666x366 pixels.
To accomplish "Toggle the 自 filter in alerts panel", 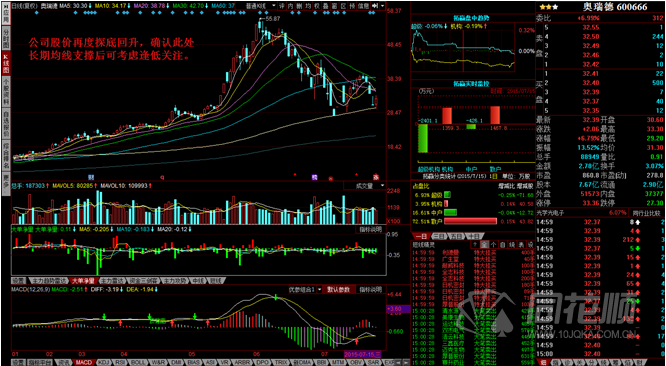I will pyautogui.click(x=503, y=245).
